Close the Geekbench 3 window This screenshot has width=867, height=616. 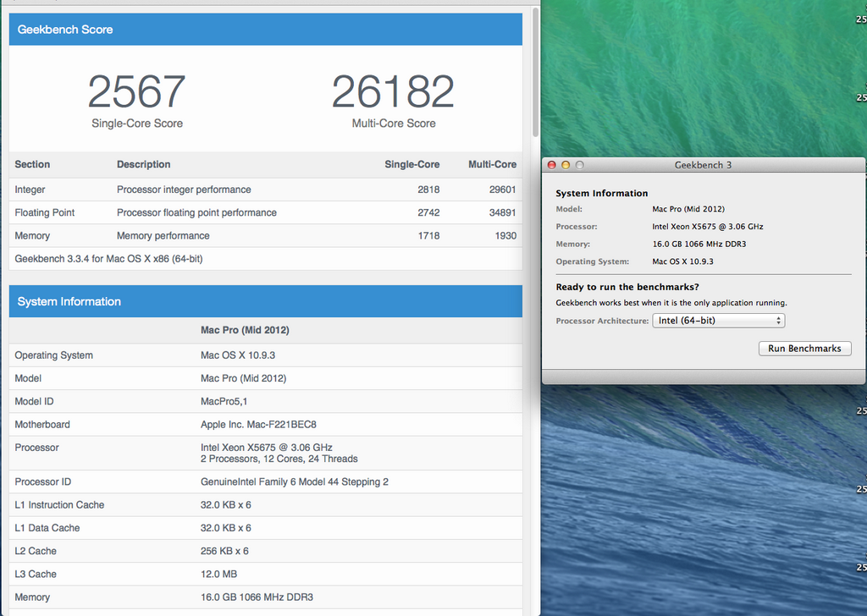coord(551,165)
